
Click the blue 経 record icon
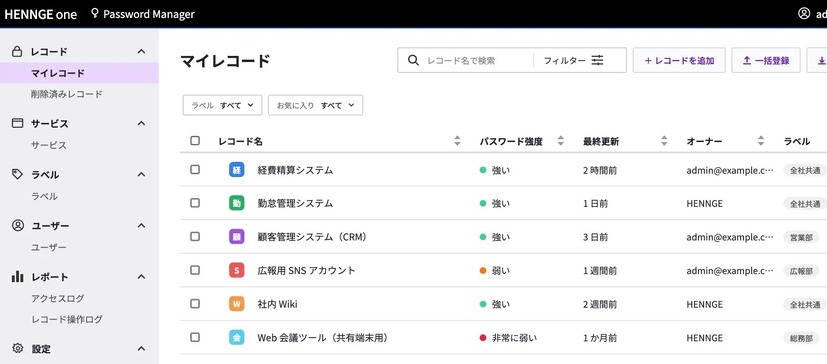pyautogui.click(x=237, y=170)
